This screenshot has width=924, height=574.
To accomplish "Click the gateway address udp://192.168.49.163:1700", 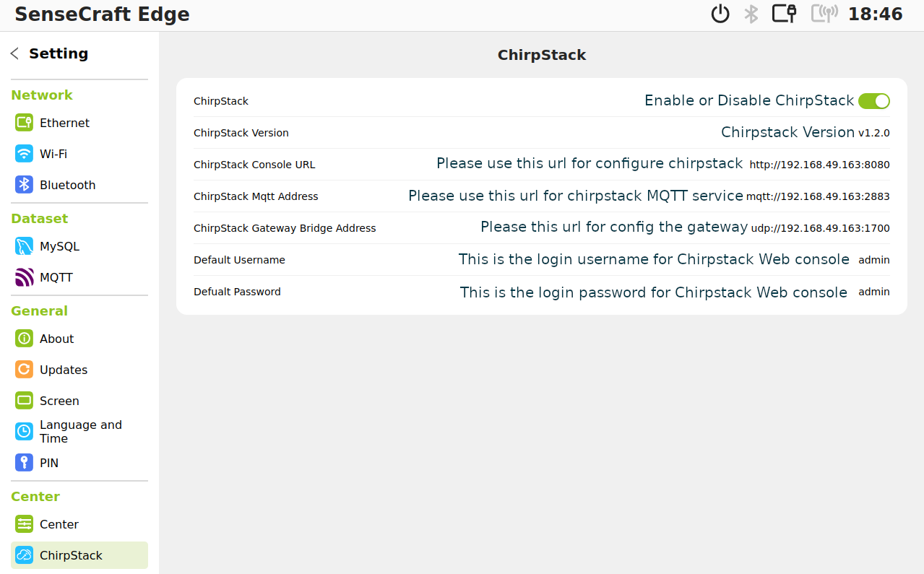I will (821, 228).
